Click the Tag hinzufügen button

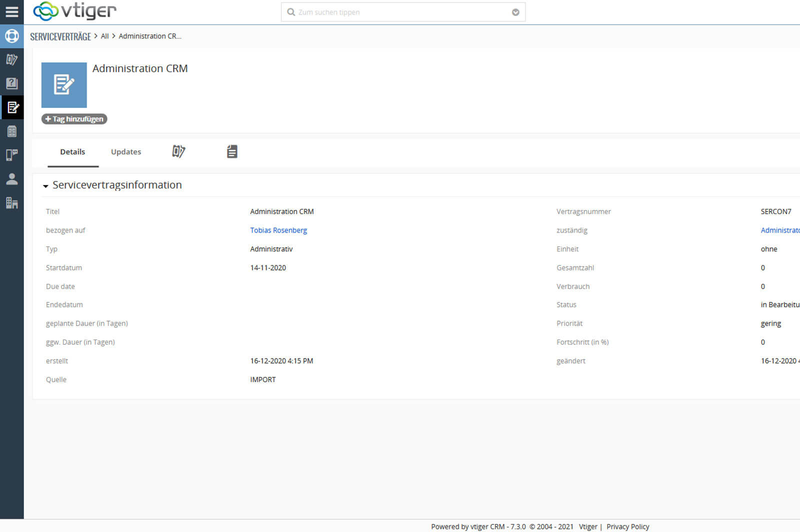pos(74,119)
